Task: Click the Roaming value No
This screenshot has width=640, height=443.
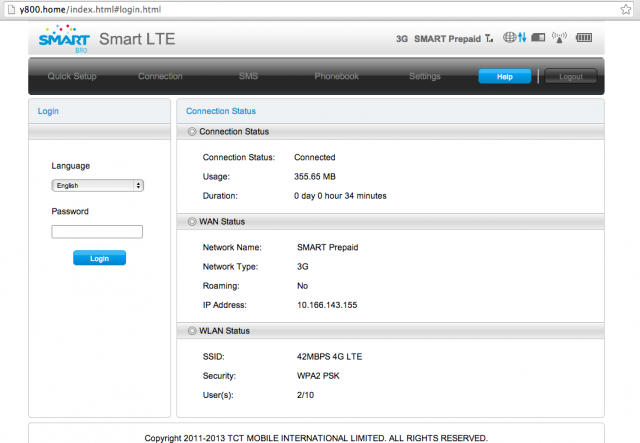Action: tap(302, 286)
